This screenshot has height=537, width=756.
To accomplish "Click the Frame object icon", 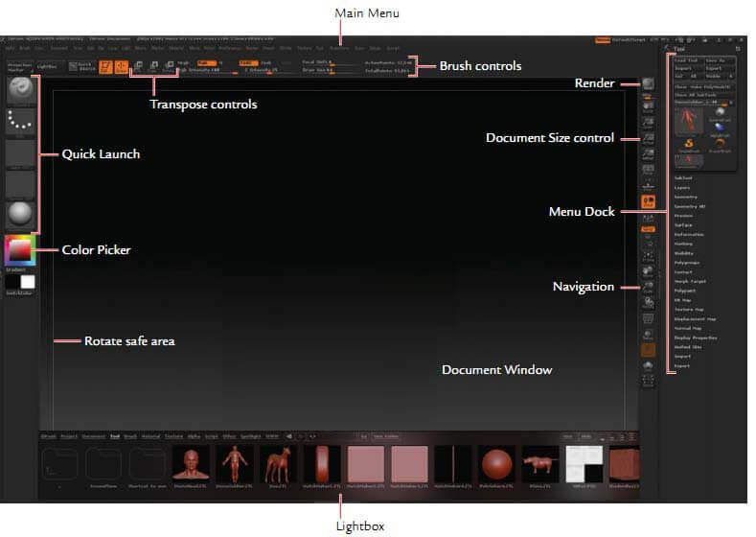I will (x=648, y=256).
